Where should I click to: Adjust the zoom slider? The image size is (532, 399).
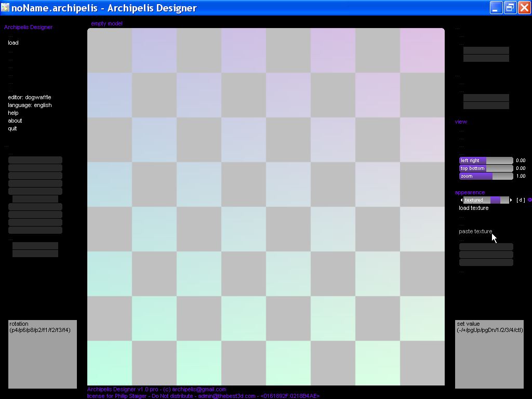[x=486, y=176]
